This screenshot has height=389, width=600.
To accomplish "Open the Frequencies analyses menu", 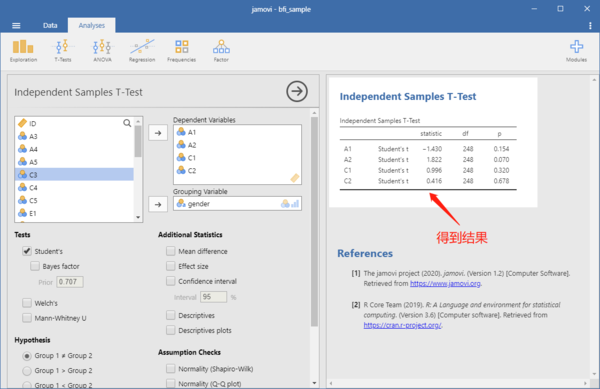I will point(181,51).
